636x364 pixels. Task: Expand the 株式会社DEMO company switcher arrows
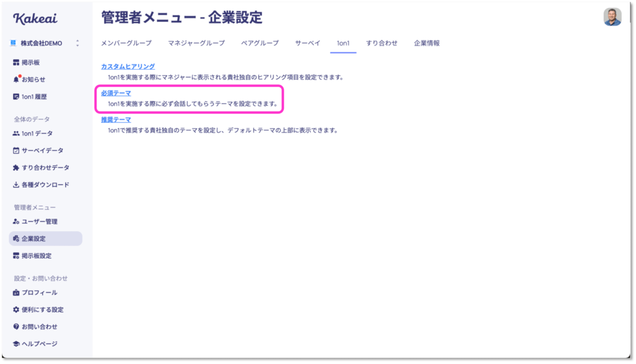pos(78,43)
